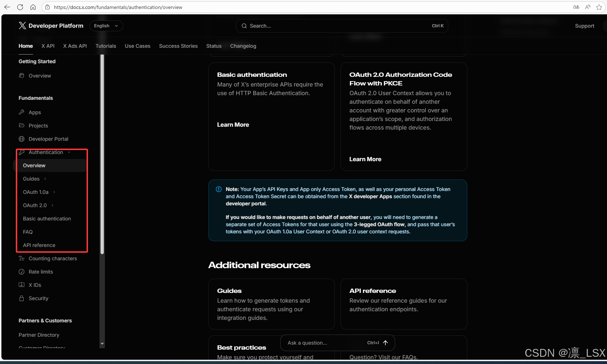This screenshot has height=364, width=607.
Task: Go to Success Stories tab
Action: click(x=179, y=46)
